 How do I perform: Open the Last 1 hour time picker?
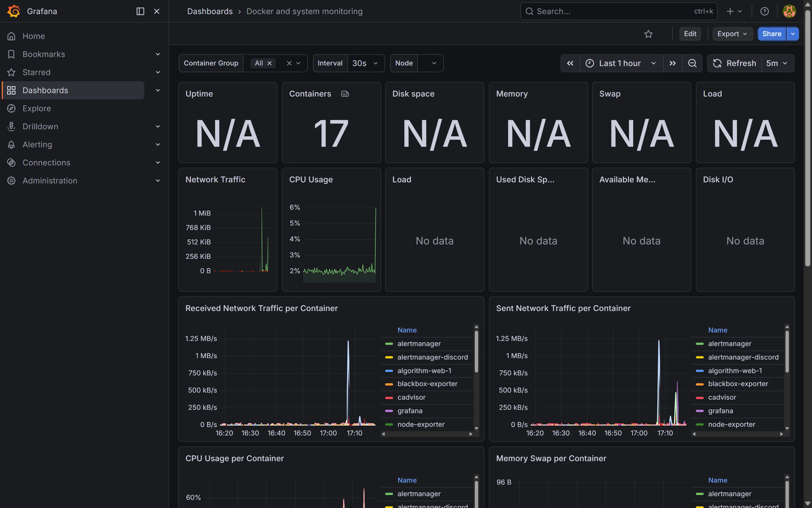pos(621,63)
